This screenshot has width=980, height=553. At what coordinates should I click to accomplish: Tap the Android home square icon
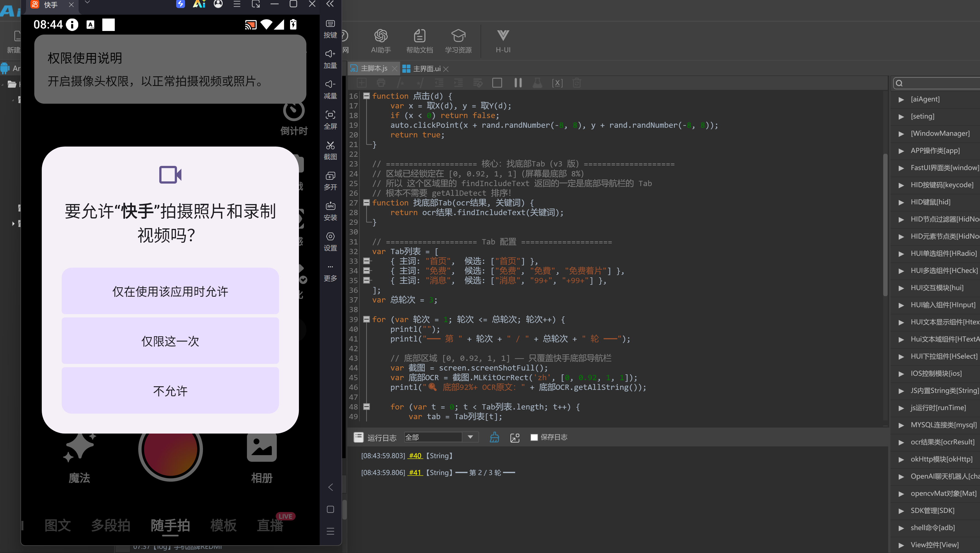tap(330, 509)
